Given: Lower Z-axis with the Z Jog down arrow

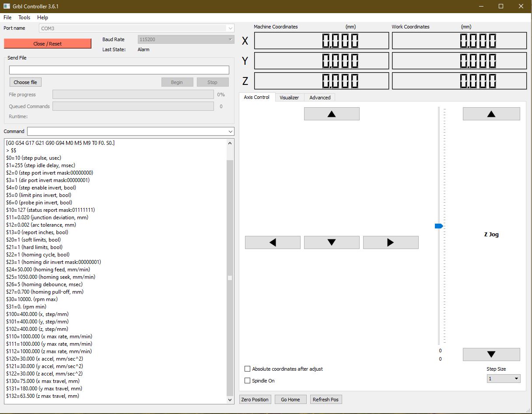Looking at the screenshot, I should point(491,354).
